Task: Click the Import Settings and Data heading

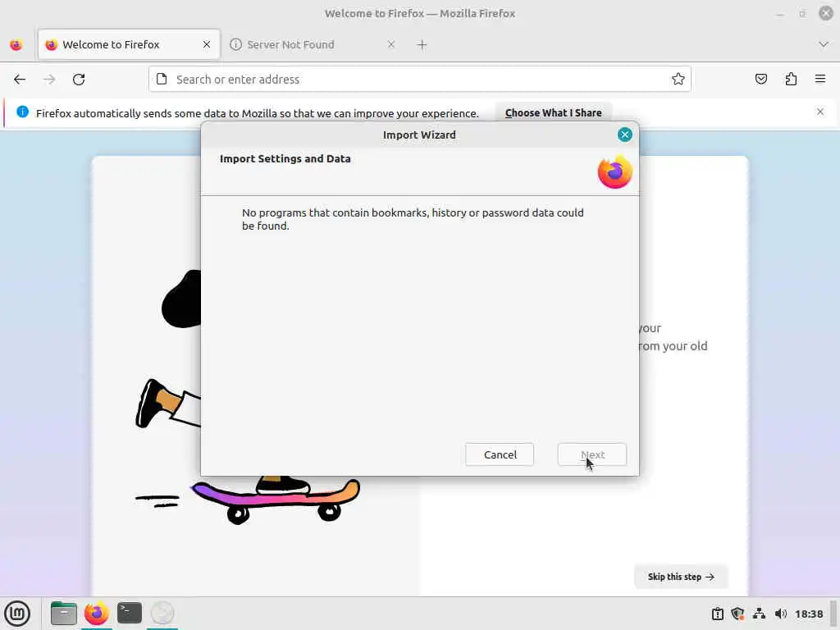Action: tap(285, 158)
